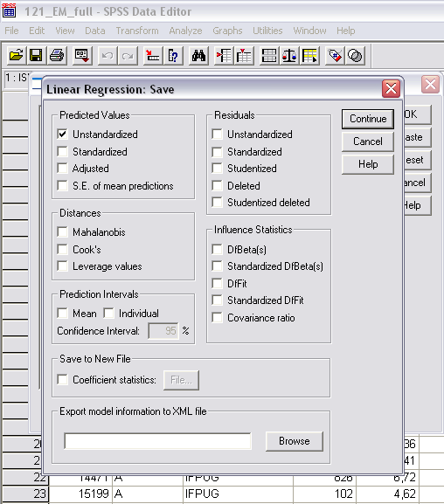Click the Redo toolbar icon

click(128, 56)
